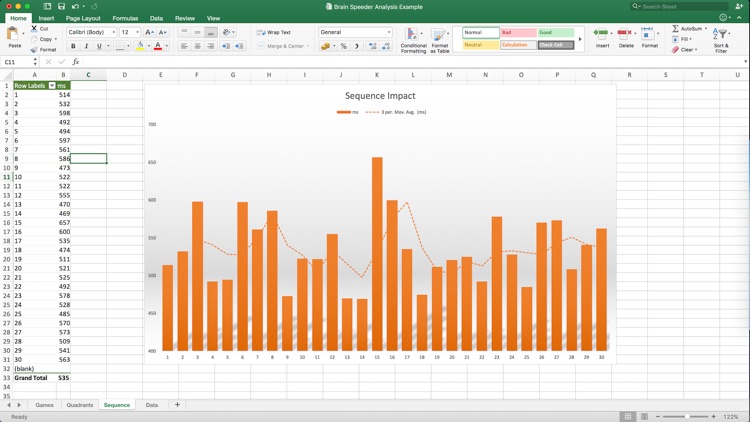Click the Insert cells icon
750x422 pixels.
601,33
